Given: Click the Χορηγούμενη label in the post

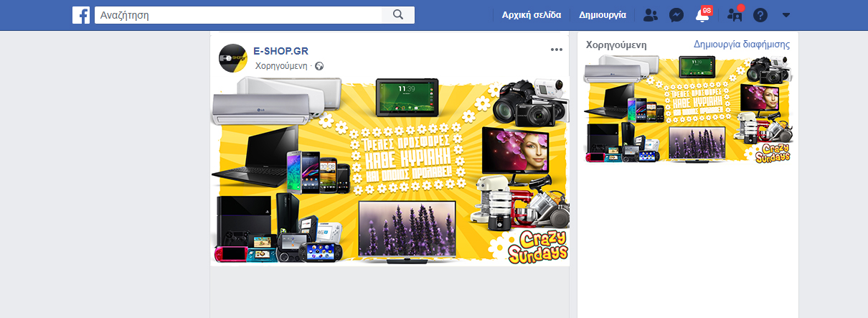Looking at the screenshot, I should pyautogui.click(x=280, y=66).
